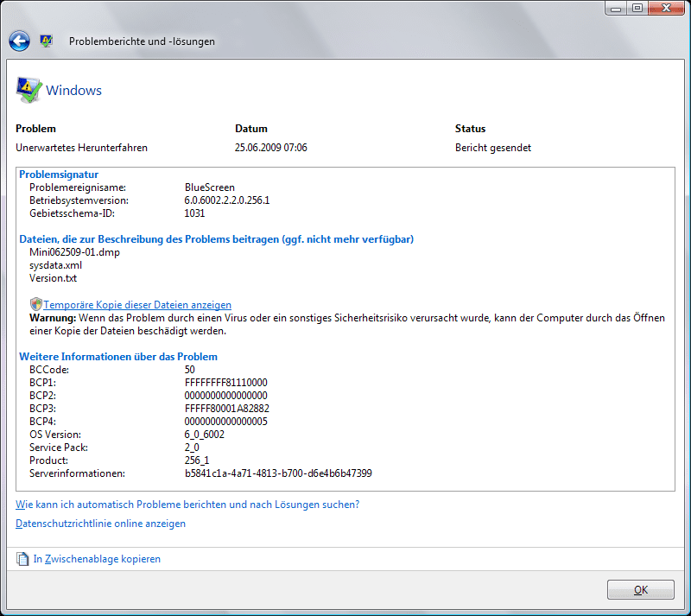The width and height of the screenshot is (691, 616).
Task: Click the Problemereignisame label
Action: coord(78,187)
